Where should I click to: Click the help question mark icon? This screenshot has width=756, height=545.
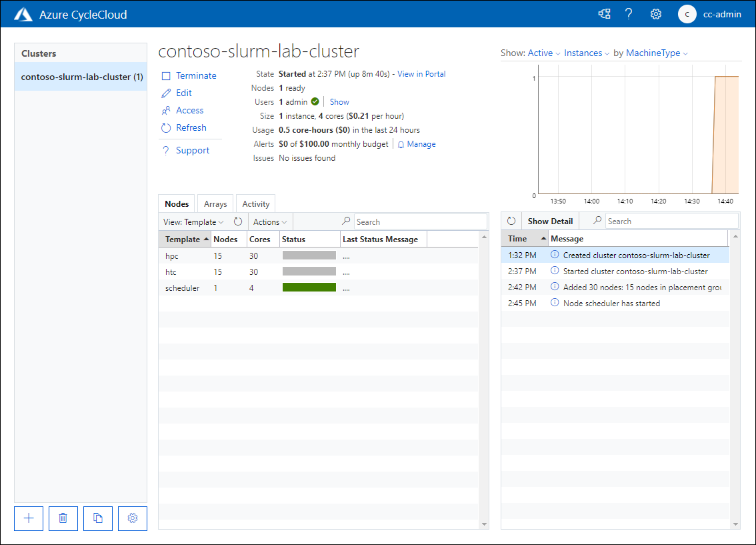click(x=629, y=13)
